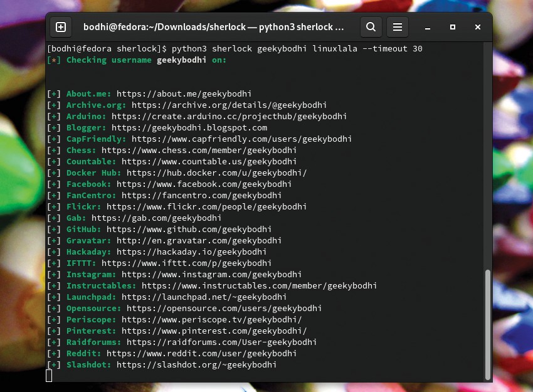Open the raidforums.com User URL
The image size is (533, 392).
coord(221,342)
